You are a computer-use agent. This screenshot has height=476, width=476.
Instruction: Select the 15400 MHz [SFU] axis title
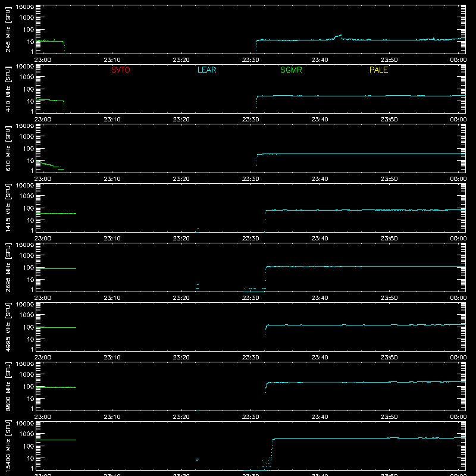pyautogui.click(x=8, y=446)
